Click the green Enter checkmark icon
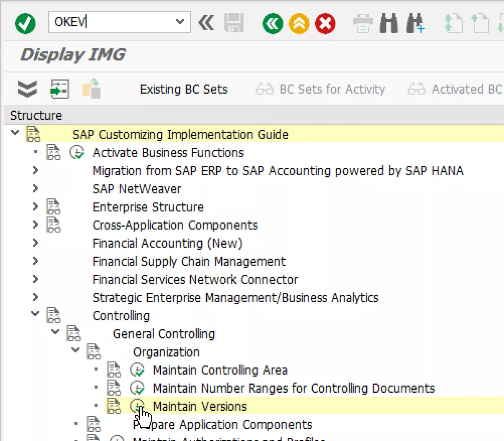This screenshot has width=504, height=441. 25,23
